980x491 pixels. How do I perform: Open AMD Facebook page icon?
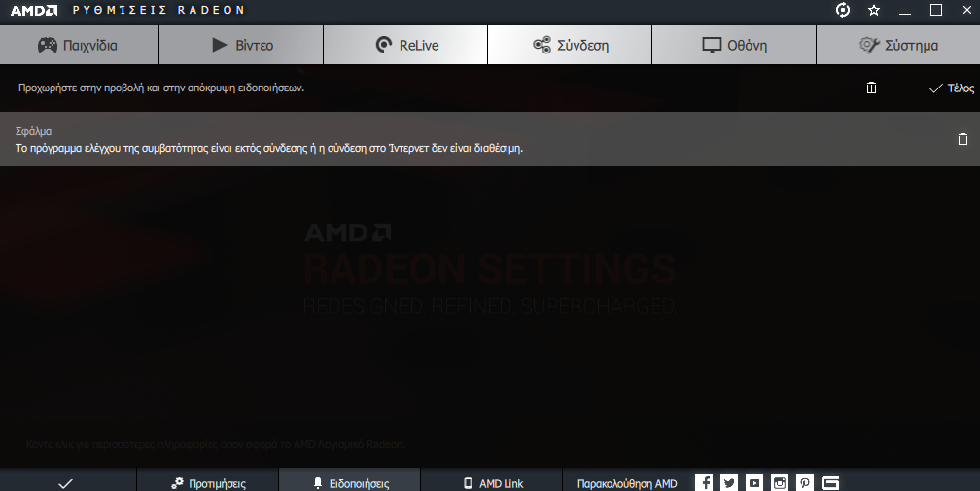pyautogui.click(x=704, y=482)
